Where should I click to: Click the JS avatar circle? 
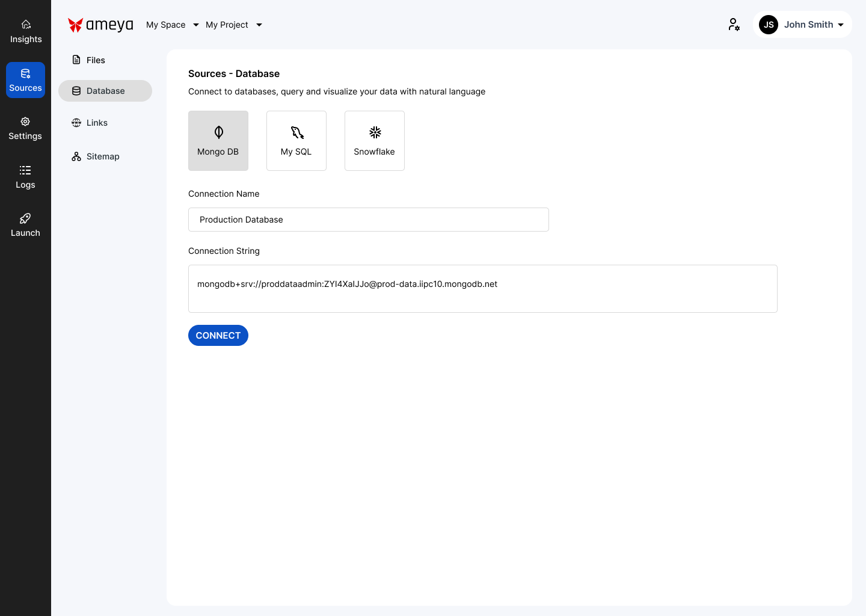point(769,25)
